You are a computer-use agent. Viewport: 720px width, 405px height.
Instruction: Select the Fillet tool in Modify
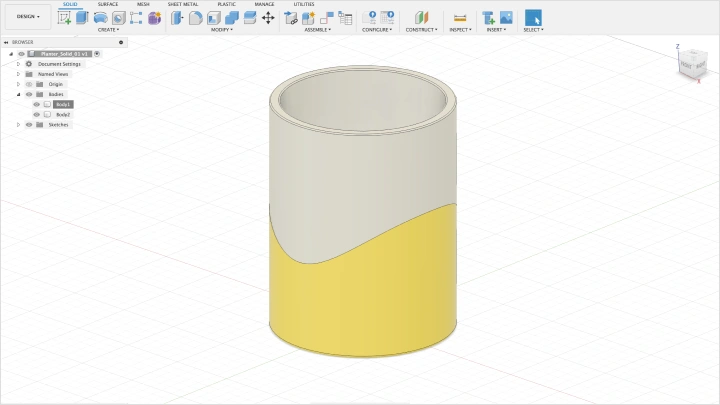tap(196, 17)
